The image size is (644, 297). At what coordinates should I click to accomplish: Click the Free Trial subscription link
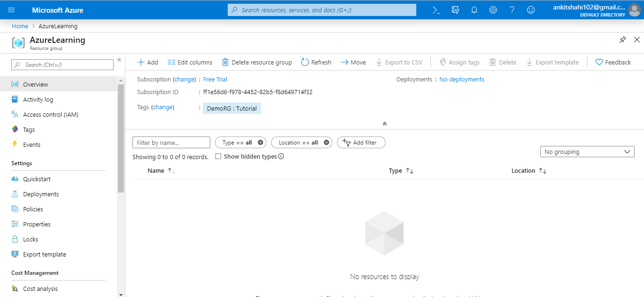pos(215,80)
